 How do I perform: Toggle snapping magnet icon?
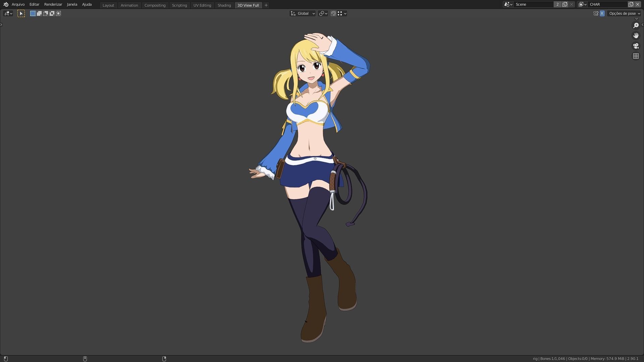coord(333,13)
